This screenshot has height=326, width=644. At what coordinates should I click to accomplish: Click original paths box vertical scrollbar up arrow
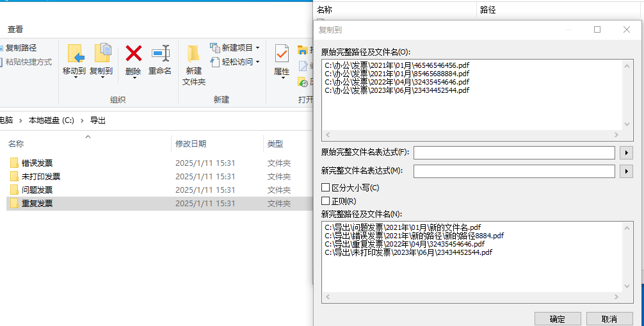[x=627, y=66]
